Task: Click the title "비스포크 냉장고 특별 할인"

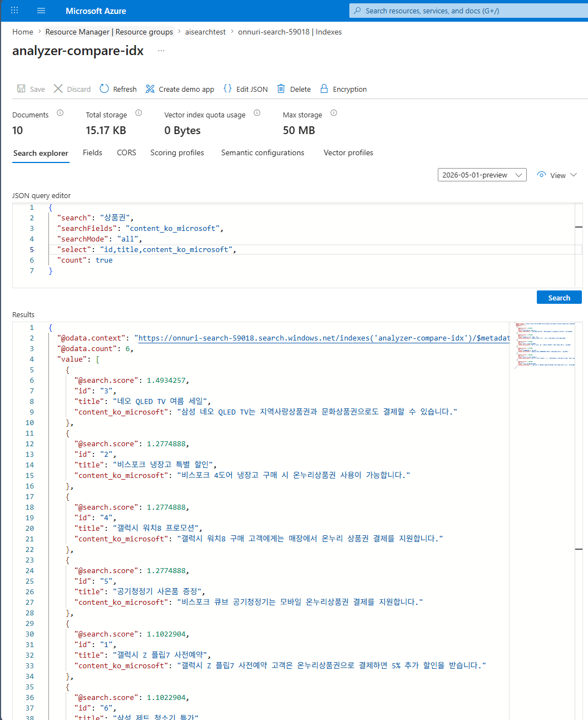Action: point(162,465)
